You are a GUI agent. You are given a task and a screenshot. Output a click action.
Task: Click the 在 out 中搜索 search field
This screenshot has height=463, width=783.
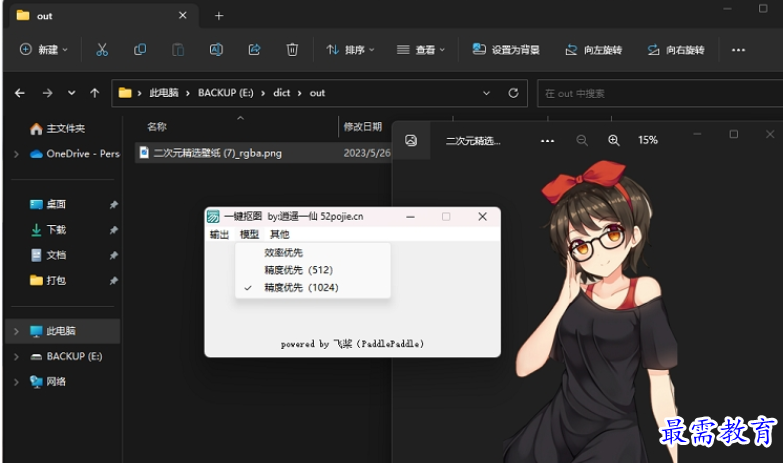coord(660,93)
